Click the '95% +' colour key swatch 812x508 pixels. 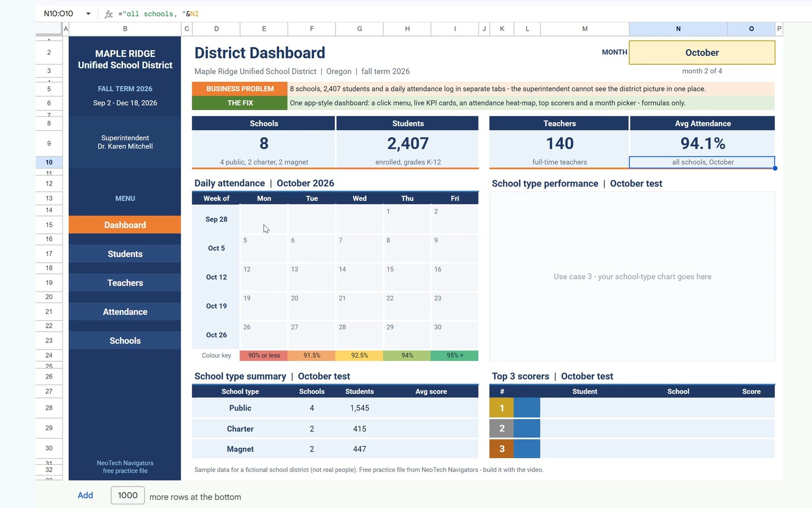[x=455, y=356]
